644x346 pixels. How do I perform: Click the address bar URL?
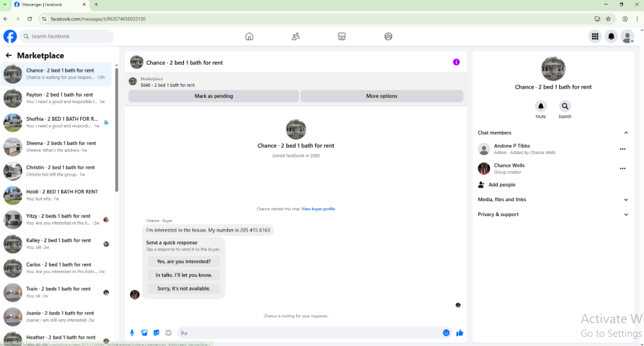tap(98, 19)
